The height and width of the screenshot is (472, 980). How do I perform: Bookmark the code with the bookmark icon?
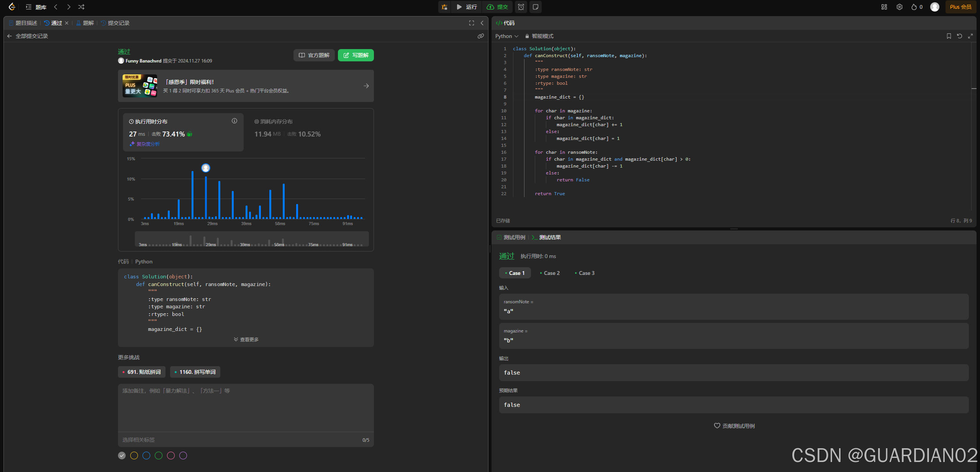[949, 36]
